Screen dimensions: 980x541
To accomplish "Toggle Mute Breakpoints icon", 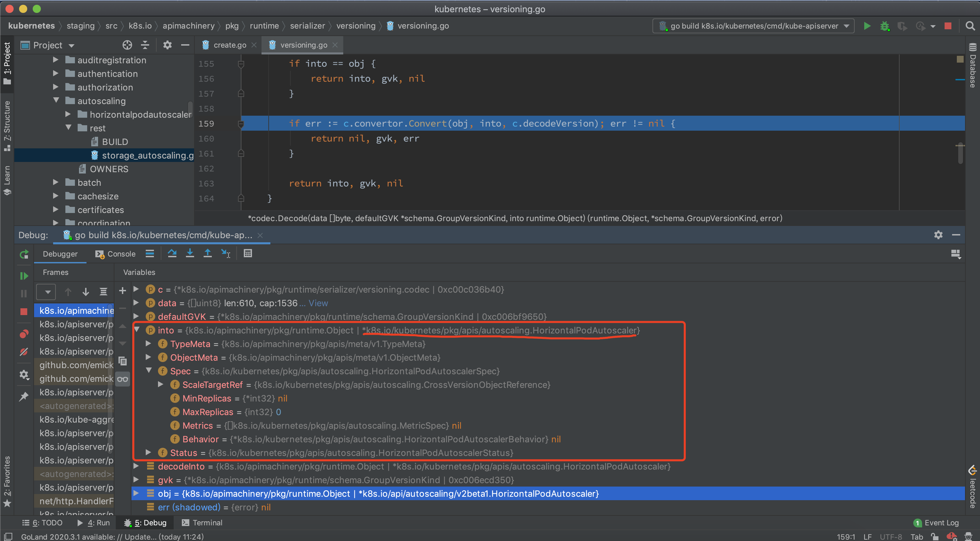I will pos(23,352).
